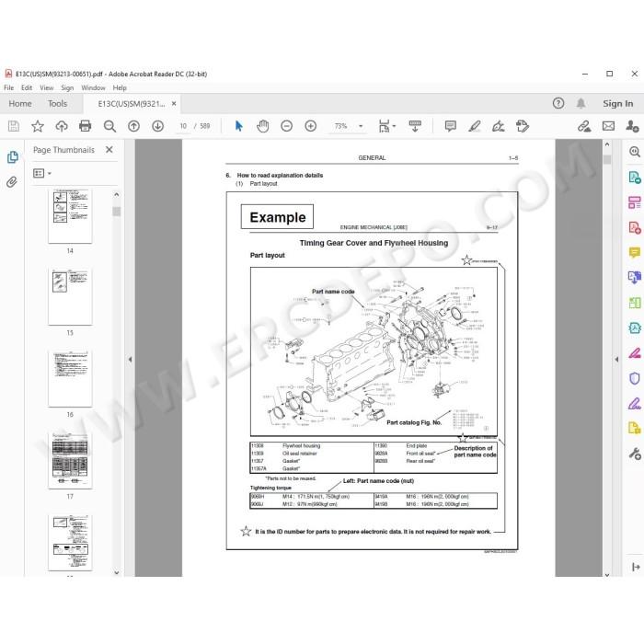644x644 pixels.
Task: Open the File menu
Action: click(8, 88)
